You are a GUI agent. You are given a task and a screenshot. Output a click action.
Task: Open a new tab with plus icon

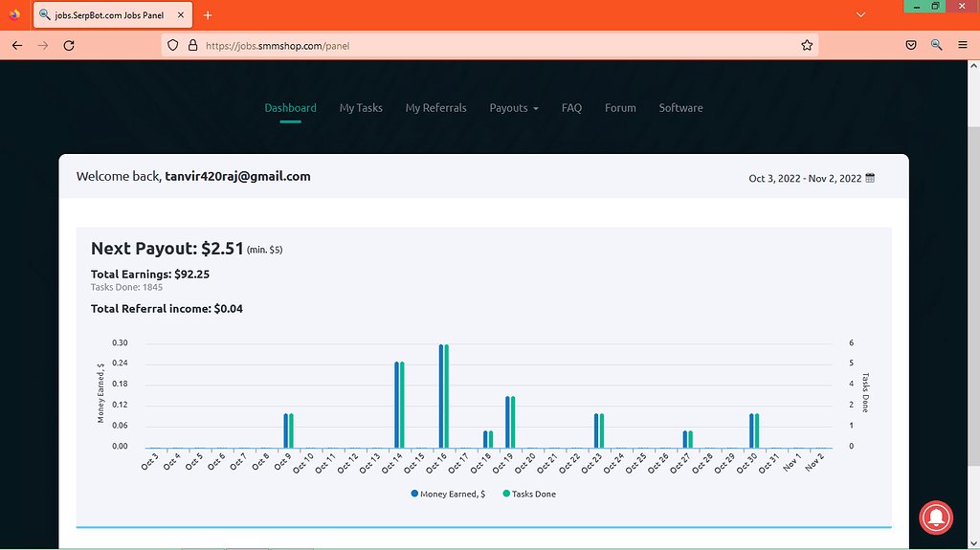(208, 15)
